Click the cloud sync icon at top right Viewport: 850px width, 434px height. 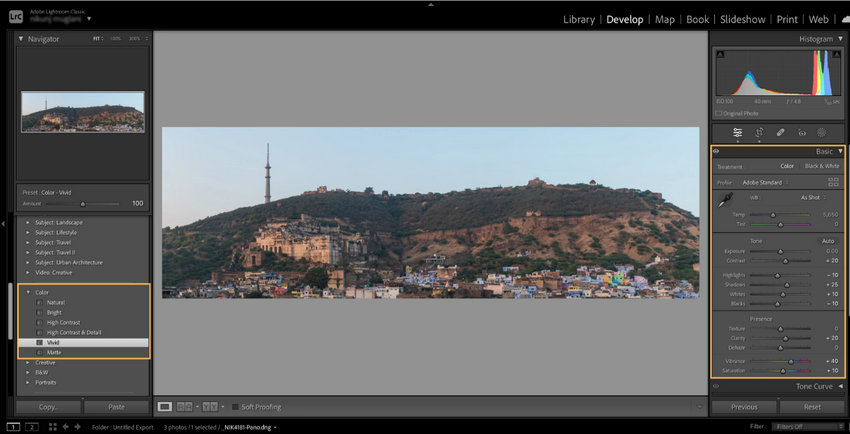845,20
